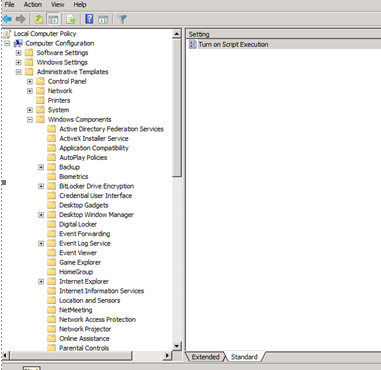The height and width of the screenshot is (370, 381).
Task: Switch to the Extended tab
Action: coord(205,357)
